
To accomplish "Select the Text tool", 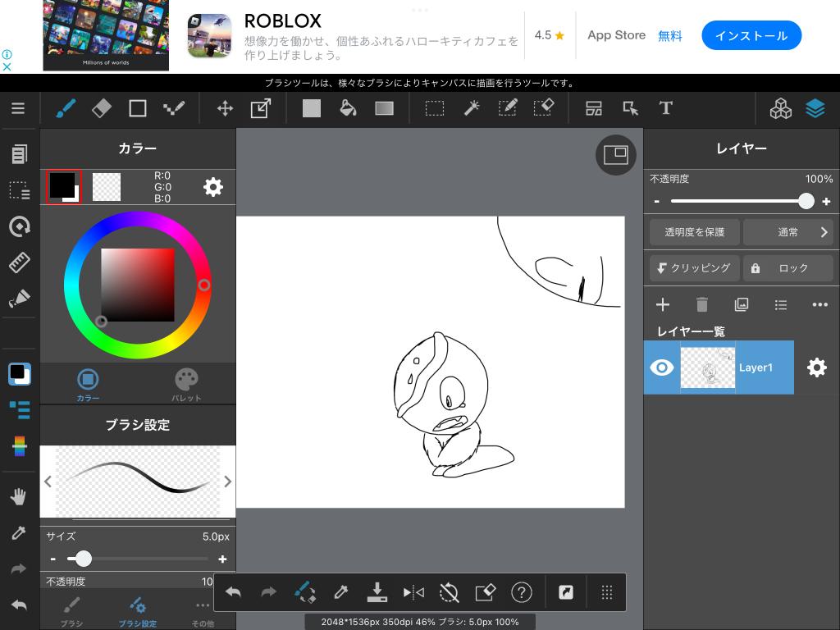I will tap(665, 108).
